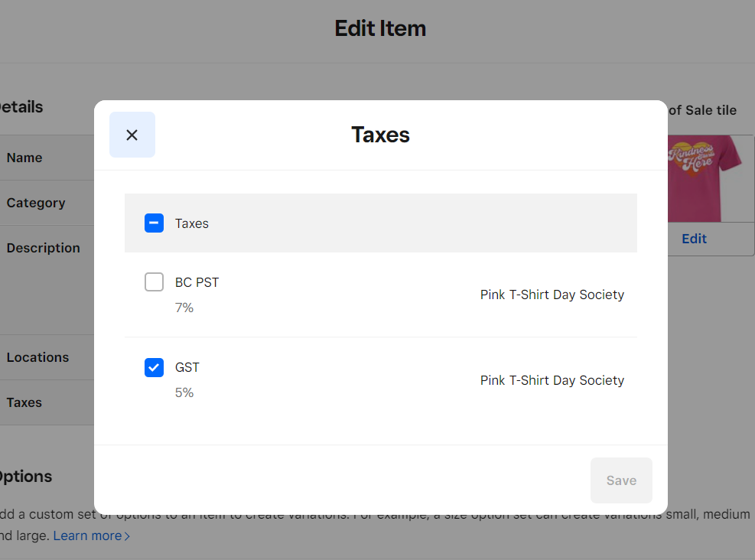Click the Description field row
755x560 pixels.
(46, 248)
